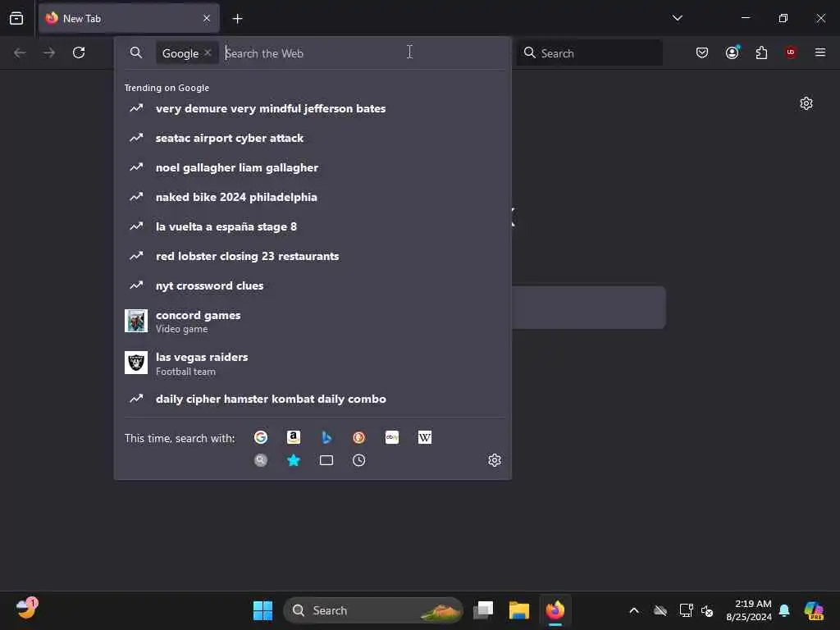Show hidden system tray icons

point(634,610)
